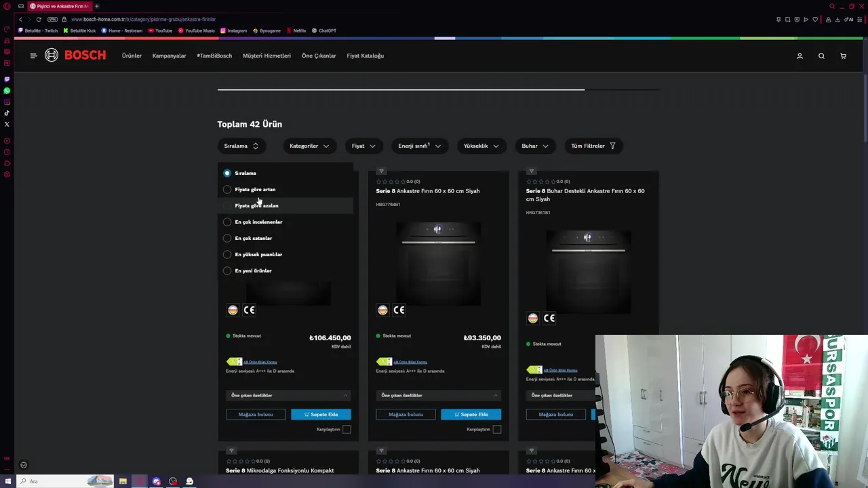Screen dimensions: 868x488
Task: Open WhatsApp in the browser sidebar
Action: (7, 91)
